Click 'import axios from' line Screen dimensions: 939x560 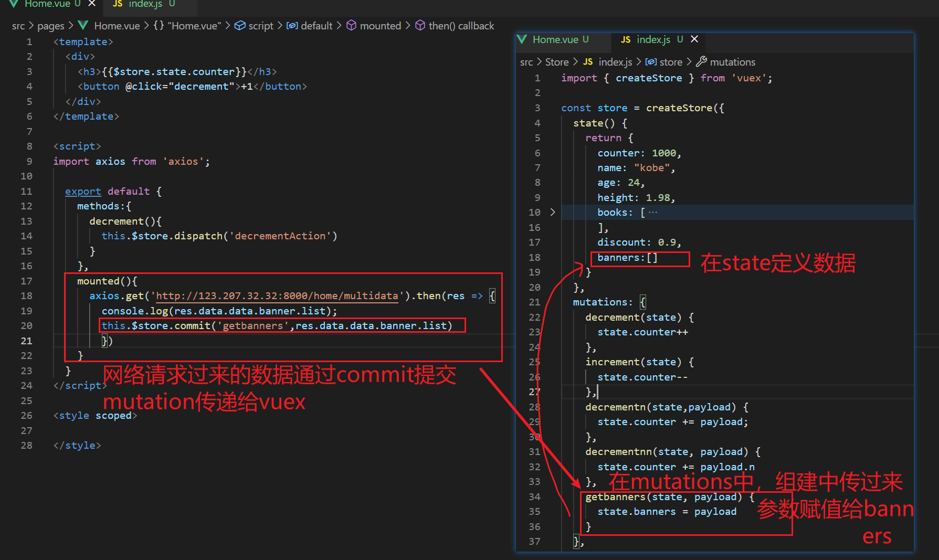[131, 161]
